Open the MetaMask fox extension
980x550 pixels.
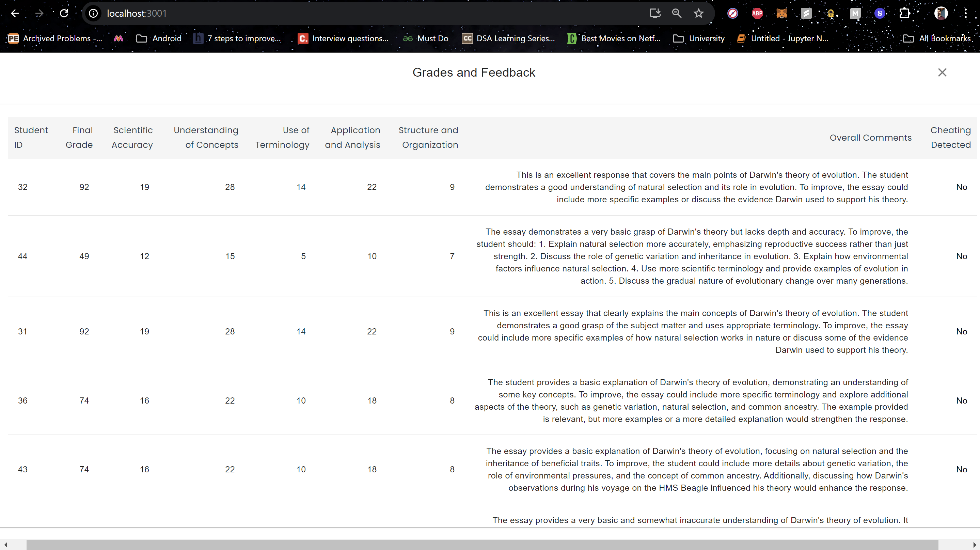pyautogui.click(x=781, y=13)
